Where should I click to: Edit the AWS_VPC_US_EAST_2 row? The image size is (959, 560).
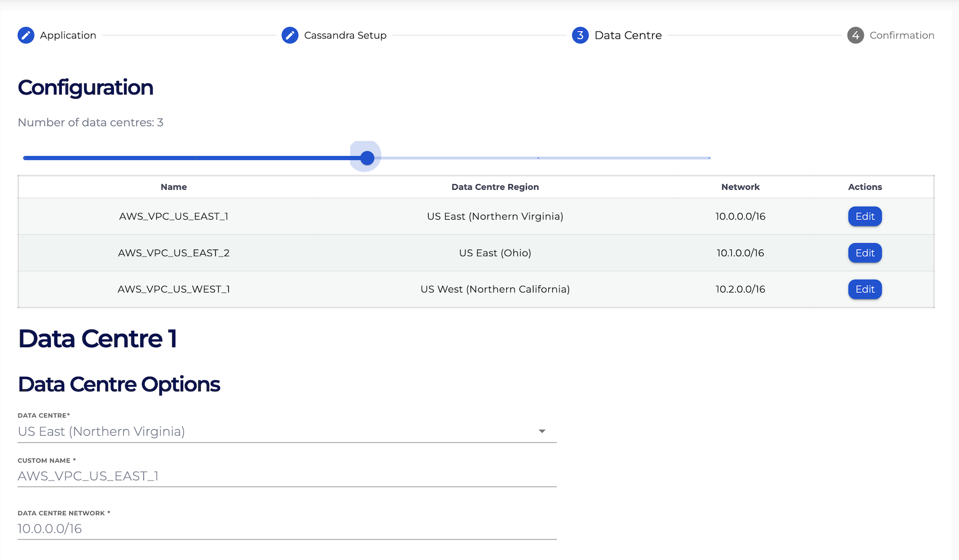[865, 253]
